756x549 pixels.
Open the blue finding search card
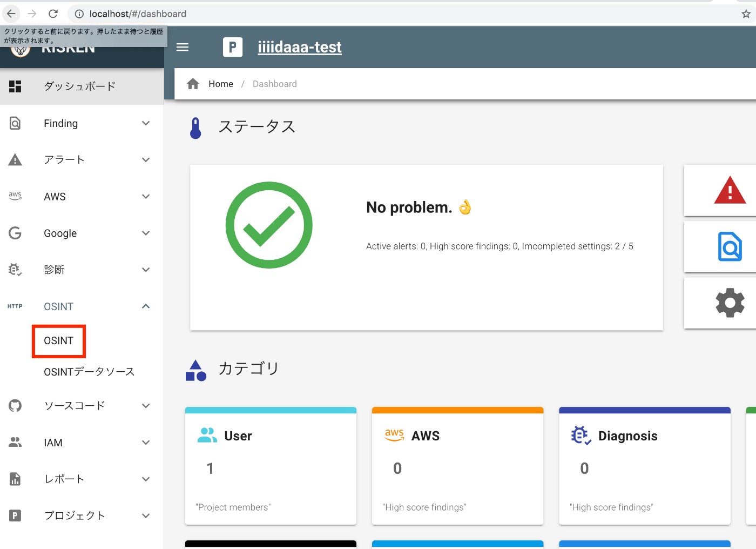pos(720,247)
